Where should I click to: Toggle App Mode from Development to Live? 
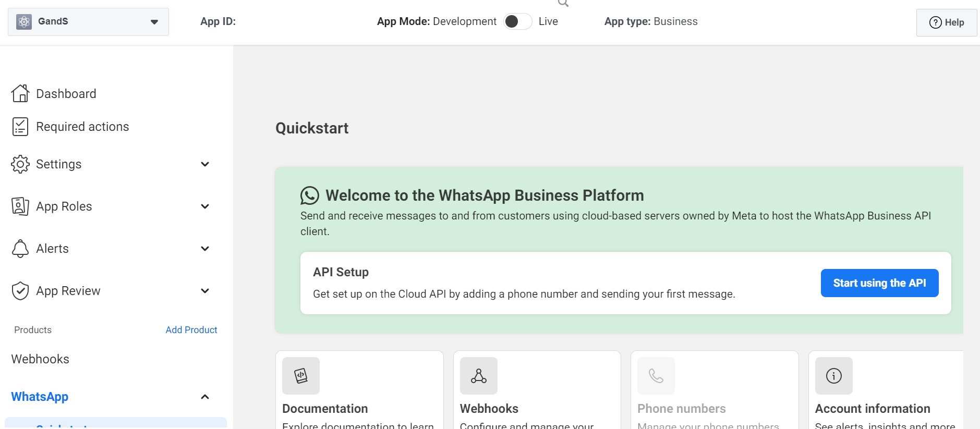click(x=517, y=21)
